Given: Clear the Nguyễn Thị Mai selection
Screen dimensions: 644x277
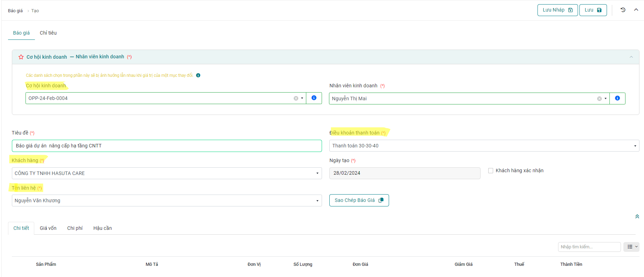Looking at the screenshot, I should [x=599, y=99].
